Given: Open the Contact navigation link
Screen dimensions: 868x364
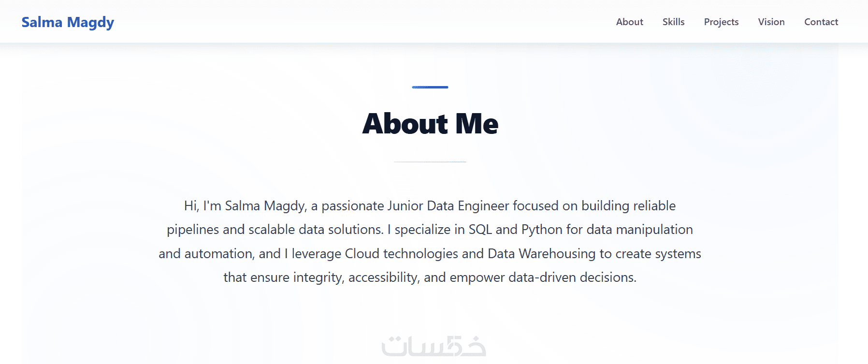Looking at the screenshot, I should (821, 22).
